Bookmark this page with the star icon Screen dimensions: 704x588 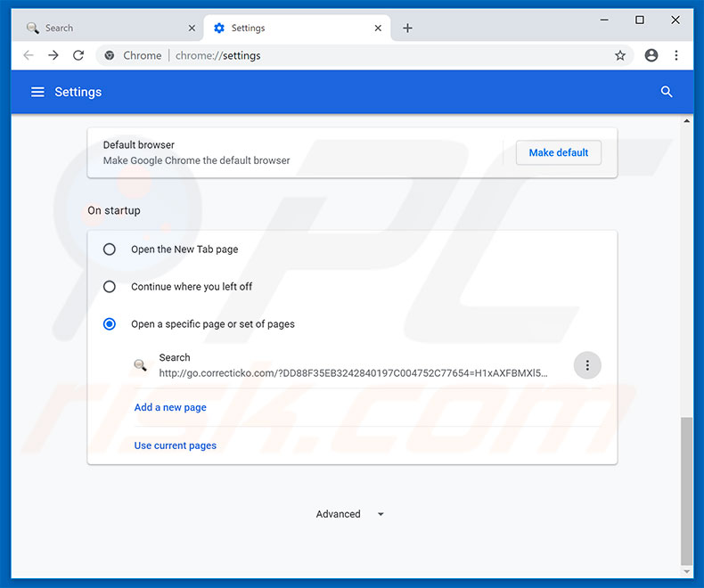tap(620, 55)
